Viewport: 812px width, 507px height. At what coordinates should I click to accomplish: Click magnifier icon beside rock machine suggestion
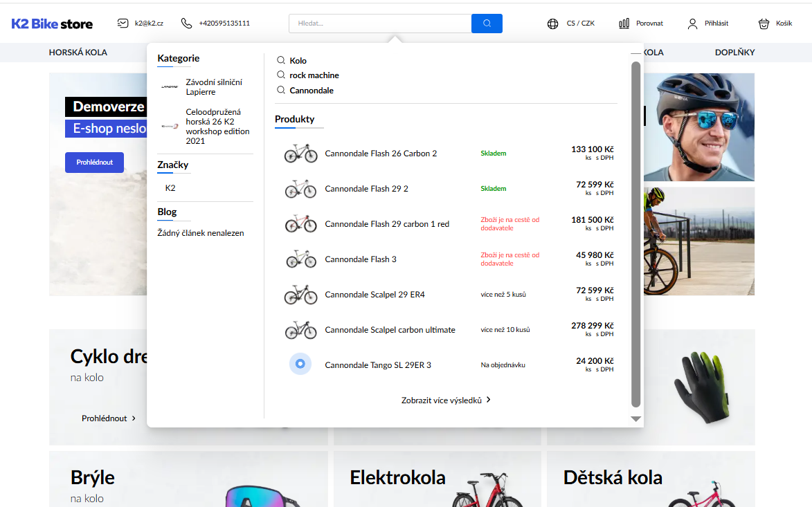click(x=281, y=75)
